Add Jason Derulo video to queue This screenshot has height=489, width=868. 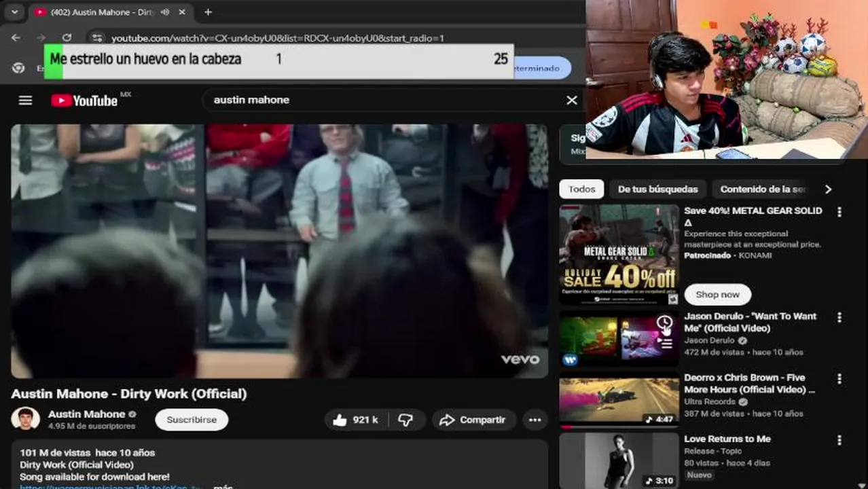pyautogui.click(x=666, y=344)
